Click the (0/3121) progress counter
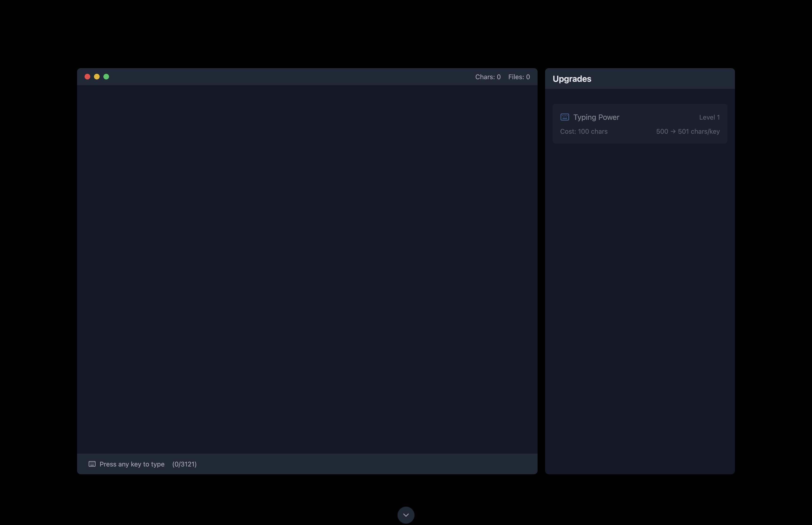Viewport: 812px width, 525px height. (x=185, y=464)
